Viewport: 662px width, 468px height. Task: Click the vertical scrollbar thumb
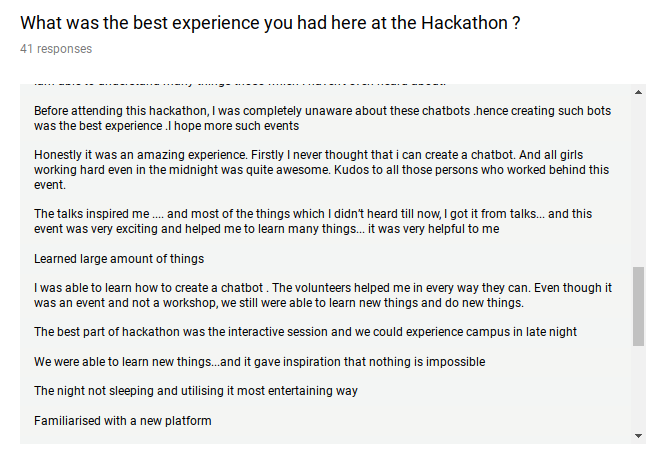638,306
